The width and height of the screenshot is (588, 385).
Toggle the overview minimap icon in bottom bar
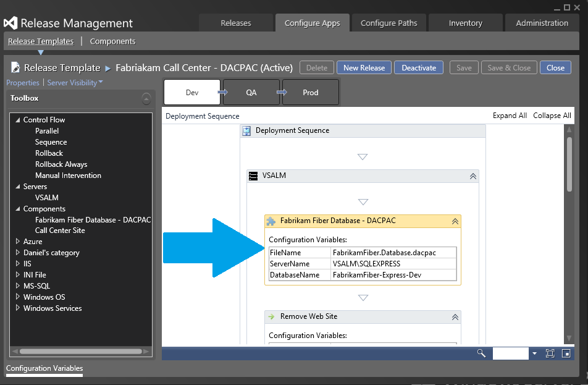click(566, 353)
